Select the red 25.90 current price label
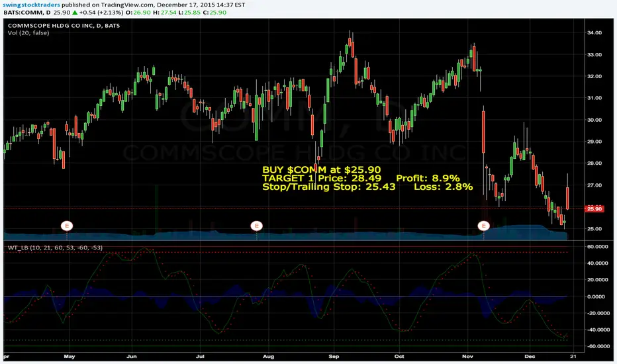 point(594,209)
